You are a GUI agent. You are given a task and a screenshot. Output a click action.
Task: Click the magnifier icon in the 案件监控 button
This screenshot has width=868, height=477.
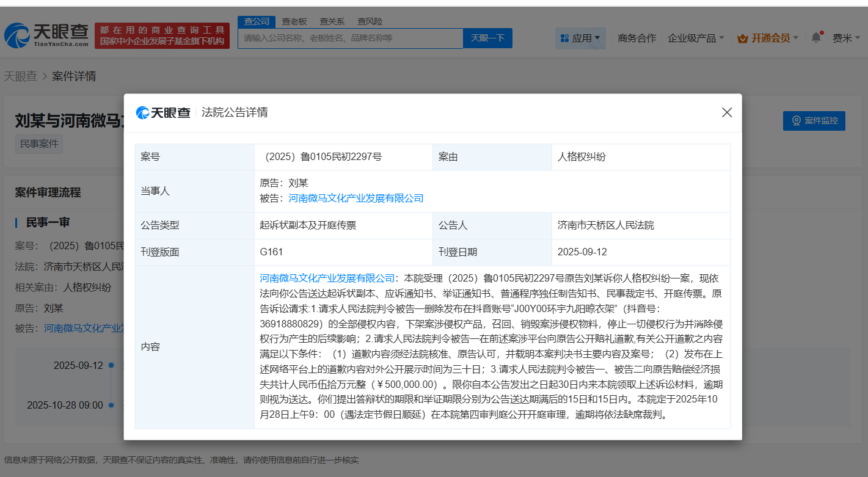[x=795, y=120]
